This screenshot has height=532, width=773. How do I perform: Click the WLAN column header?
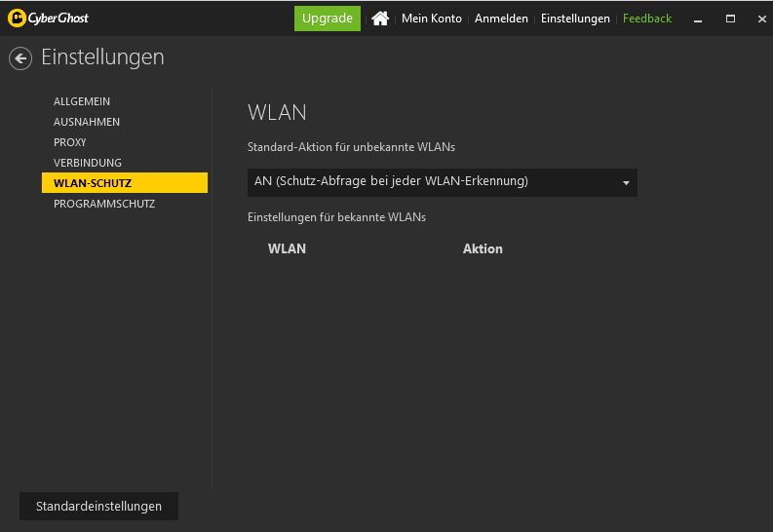(287, 248)
